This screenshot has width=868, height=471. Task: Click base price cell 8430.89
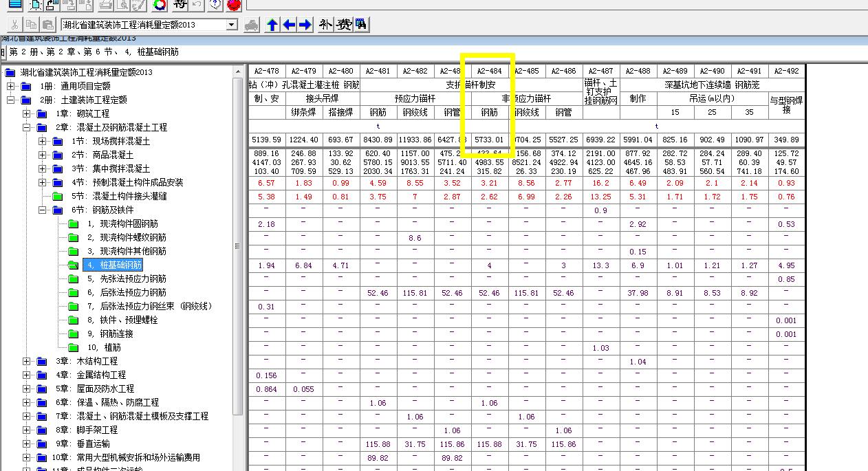(378, 140)
